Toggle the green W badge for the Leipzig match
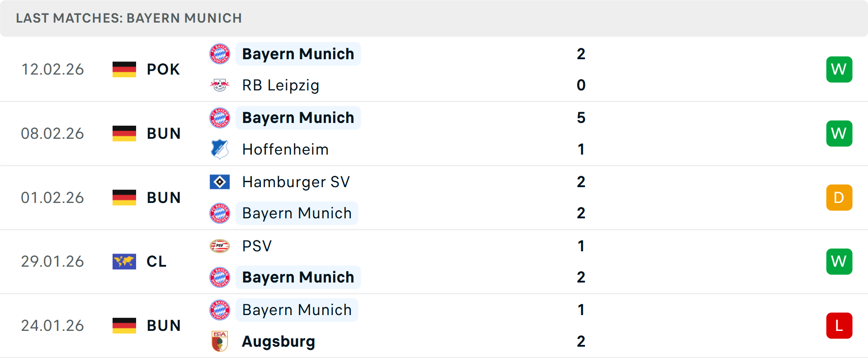 839,69
